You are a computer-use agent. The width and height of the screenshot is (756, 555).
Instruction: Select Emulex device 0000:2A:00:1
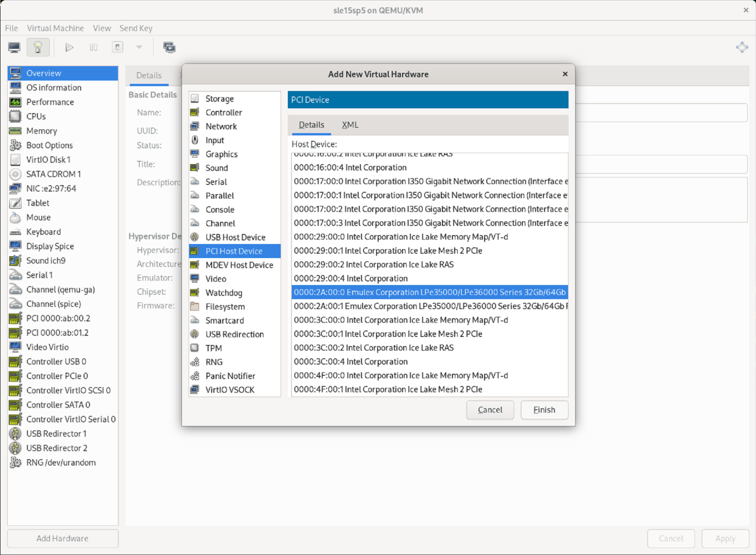pyautogui.click(x=429, y=306)
